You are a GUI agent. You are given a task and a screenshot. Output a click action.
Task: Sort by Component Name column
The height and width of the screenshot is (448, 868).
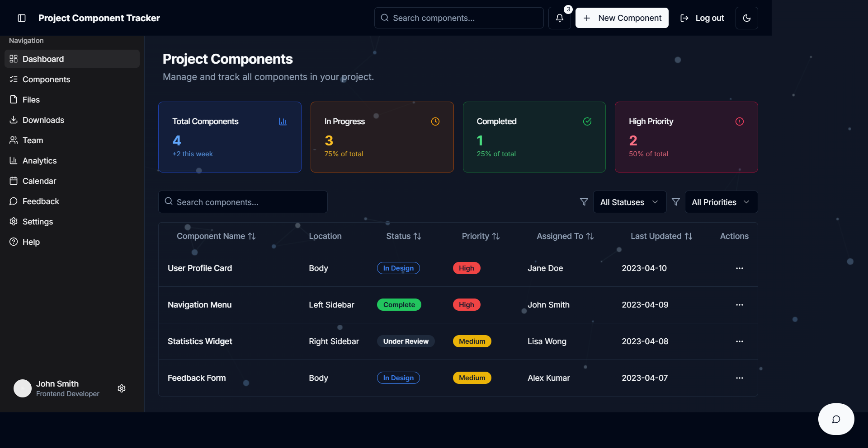click(x=216, y=236)
